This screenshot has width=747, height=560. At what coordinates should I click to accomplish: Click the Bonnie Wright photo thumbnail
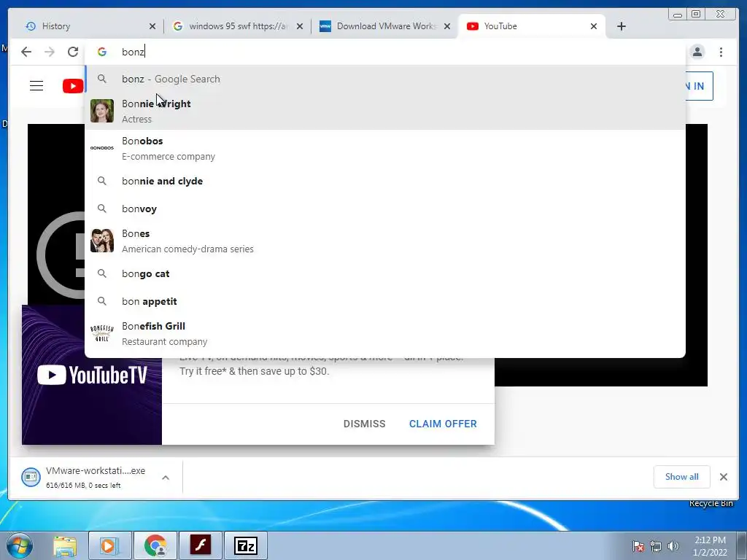click(x=102, y=111)
